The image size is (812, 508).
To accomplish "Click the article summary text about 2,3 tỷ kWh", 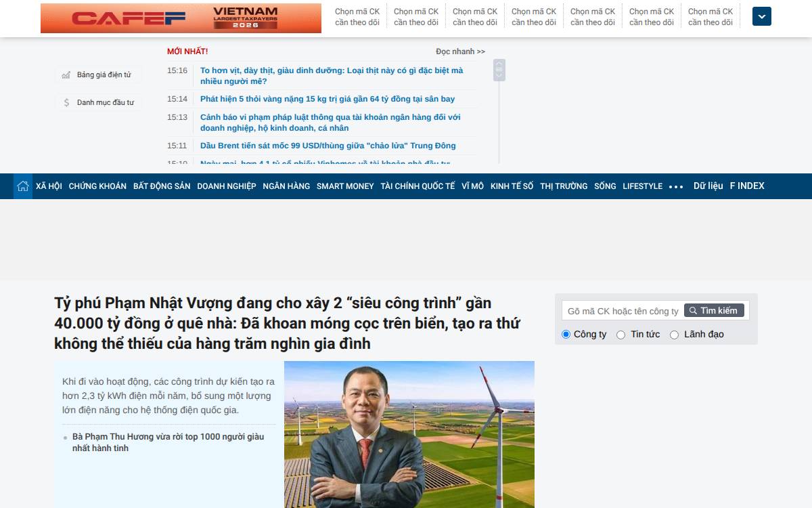I will click(x=168, y=396).
